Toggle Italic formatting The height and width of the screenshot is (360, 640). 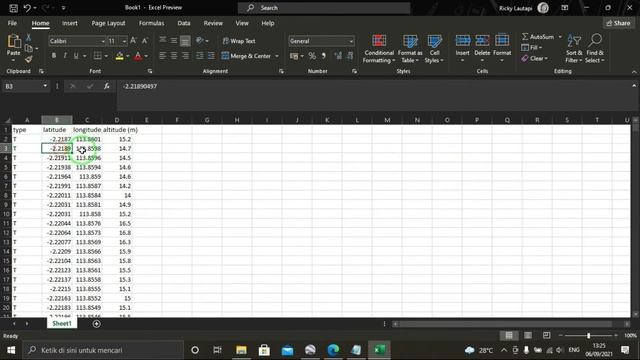tap(65, 56)
